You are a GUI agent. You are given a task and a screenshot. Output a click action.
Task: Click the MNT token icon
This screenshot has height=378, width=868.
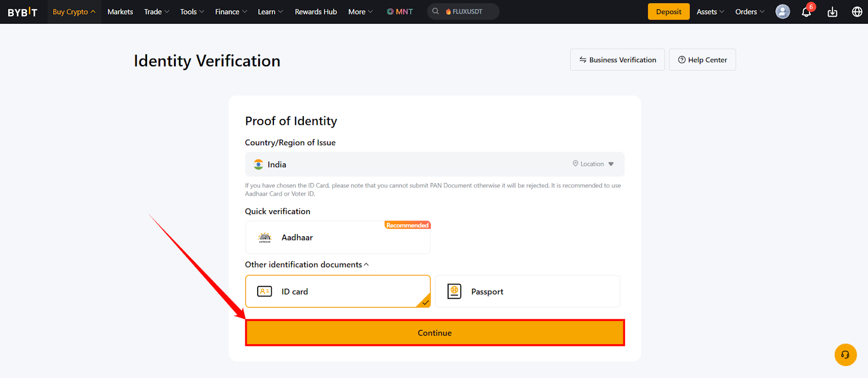pyautogui.click(x=390, y=11)
